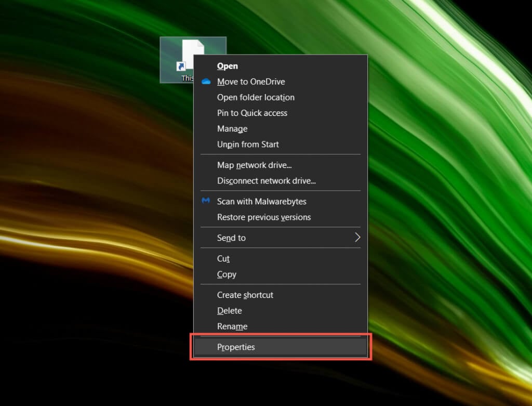Click the OneDrive cloud icon in menu
Image resolution: width=532 pixels, height=406 pixels.
(206, 82)
